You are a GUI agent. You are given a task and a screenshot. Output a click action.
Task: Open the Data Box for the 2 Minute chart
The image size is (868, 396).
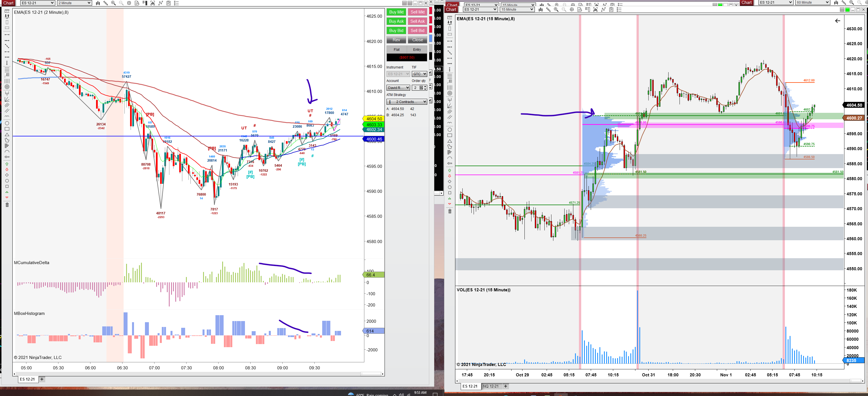[x=137, y=3]
